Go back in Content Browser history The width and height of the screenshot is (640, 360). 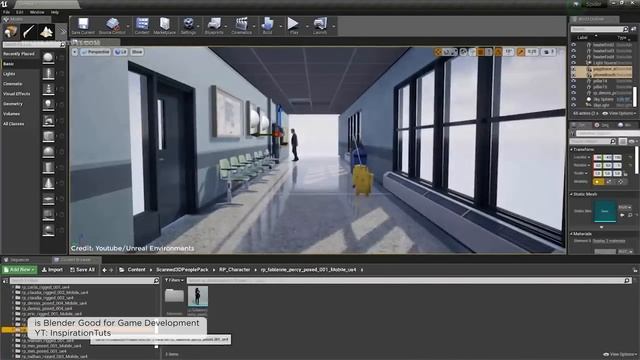tap(104, 270)
